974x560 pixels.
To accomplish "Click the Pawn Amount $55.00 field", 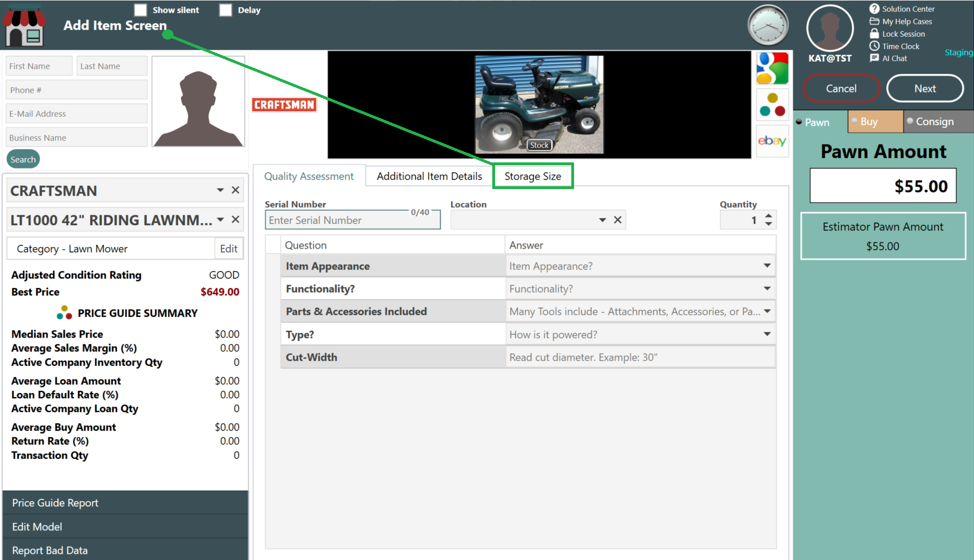I will (x=883, y=186).
